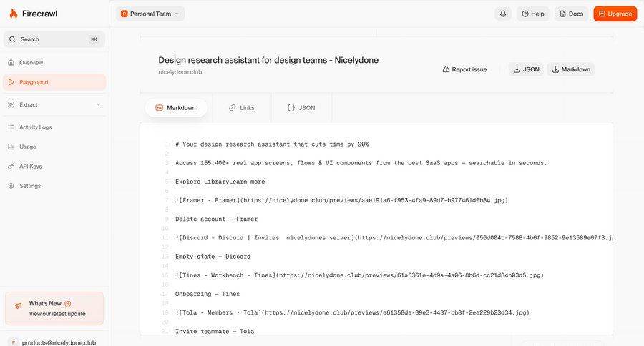Click the Activity Logs list icon
The image size is (644, 346).
point(11,127)
